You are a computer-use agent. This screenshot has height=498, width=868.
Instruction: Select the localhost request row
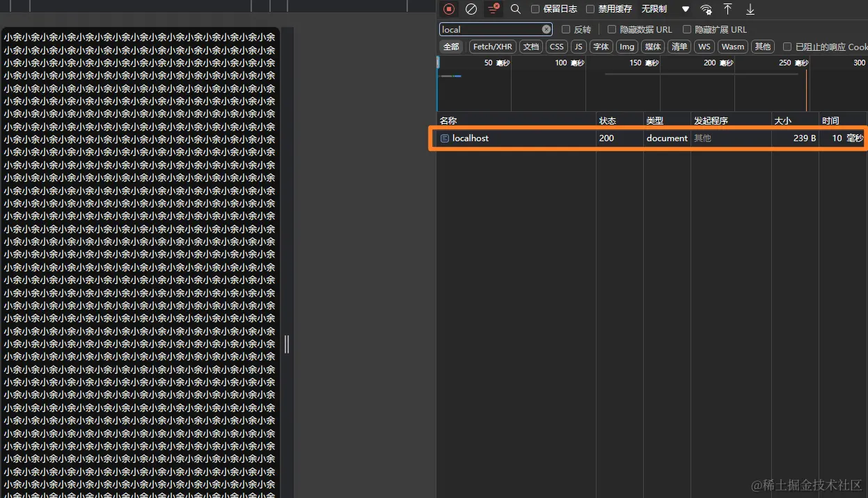click(652, 138)
